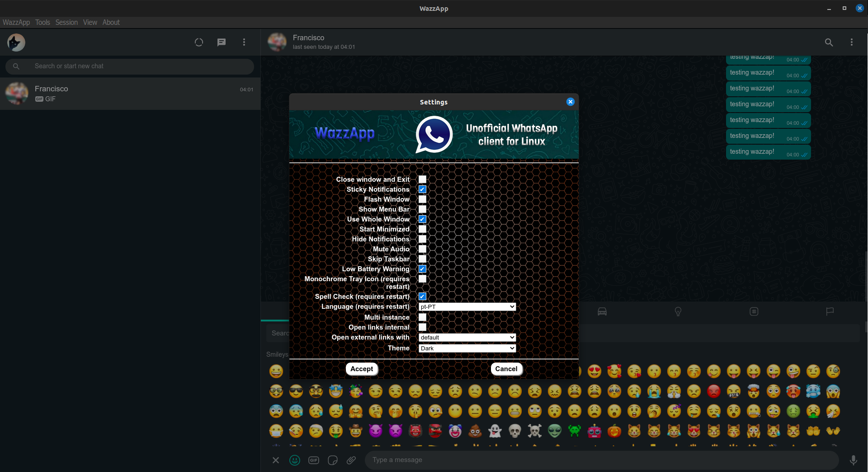
Task: Switch to Travel emoji category car icon
Action: (x=602, y=312)
